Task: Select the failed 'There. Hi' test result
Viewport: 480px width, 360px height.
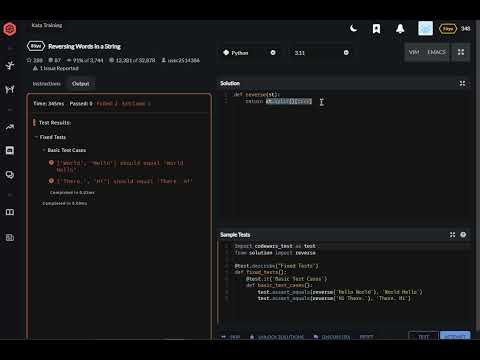Action: 121,181
